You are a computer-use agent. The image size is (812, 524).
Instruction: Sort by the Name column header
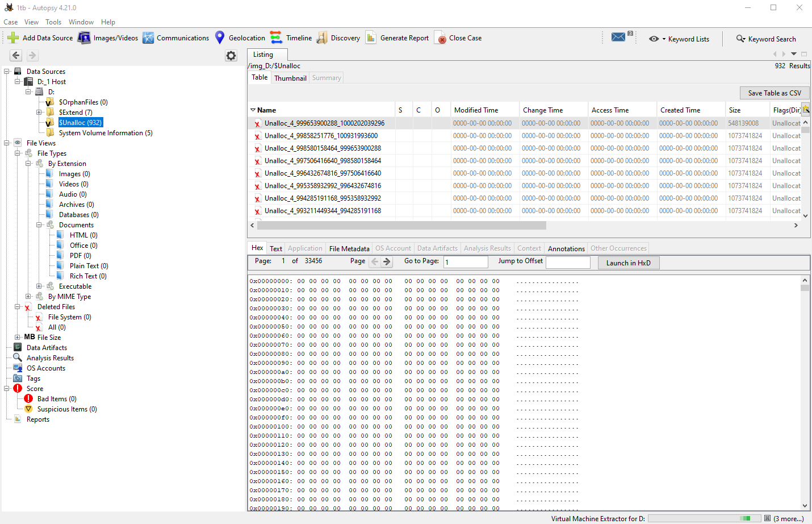(321, 110)
